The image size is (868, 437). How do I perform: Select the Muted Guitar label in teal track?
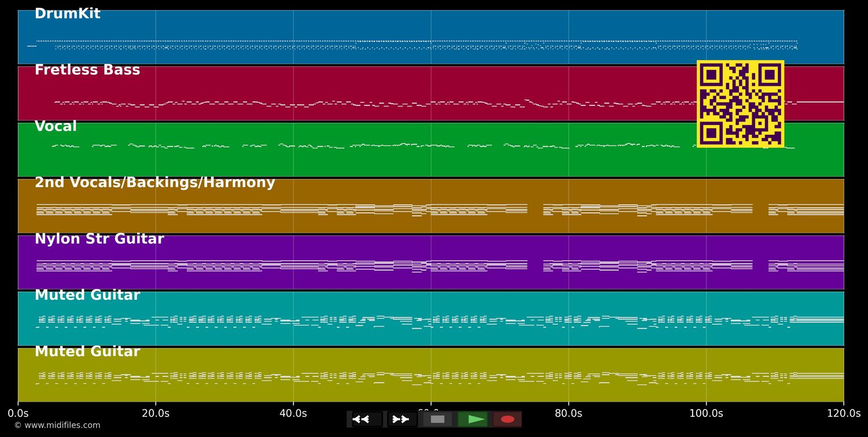click(87, 295)
